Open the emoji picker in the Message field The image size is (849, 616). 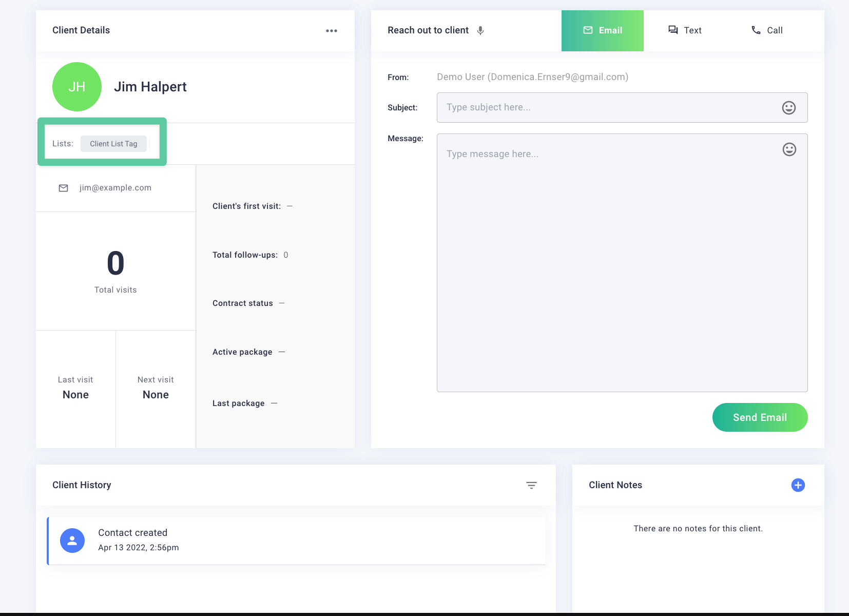(789, 149)
